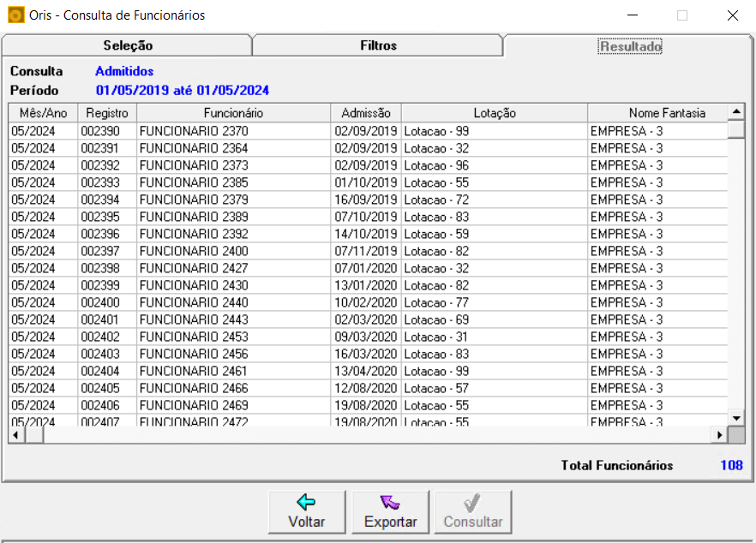Click FUNCIONARIO 2400 cell

[233, 251]
